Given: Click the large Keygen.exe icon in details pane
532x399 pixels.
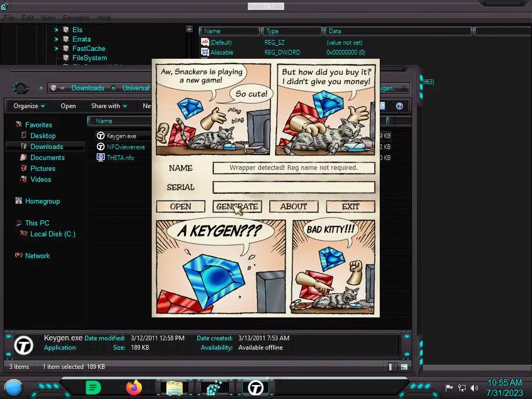Looking at the screenshot, I should pos(24,345).
